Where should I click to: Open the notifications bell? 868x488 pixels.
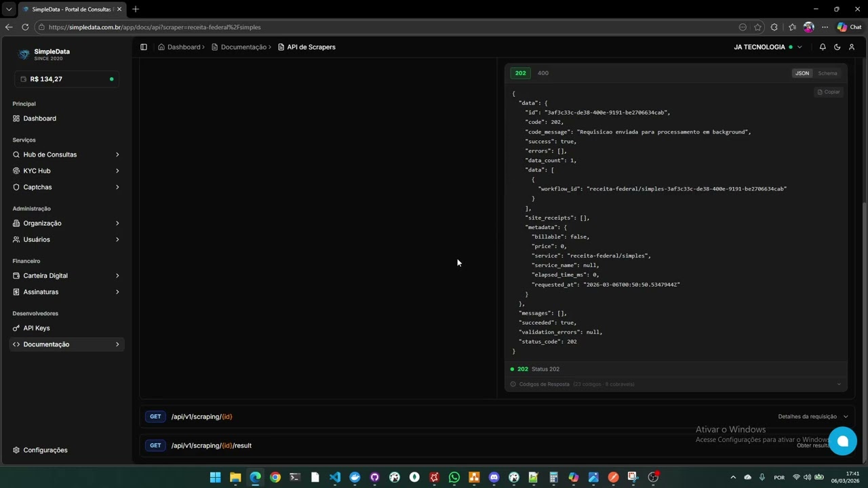823,47
